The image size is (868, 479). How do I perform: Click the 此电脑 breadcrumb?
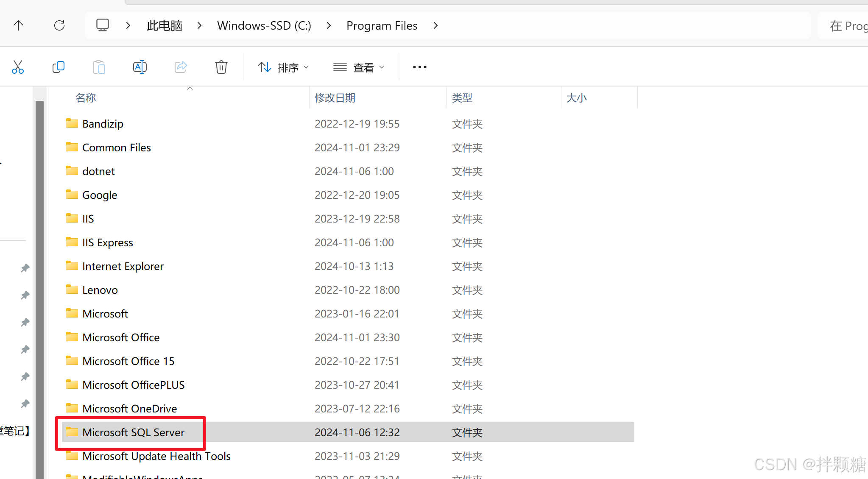[x=165, y=25]
